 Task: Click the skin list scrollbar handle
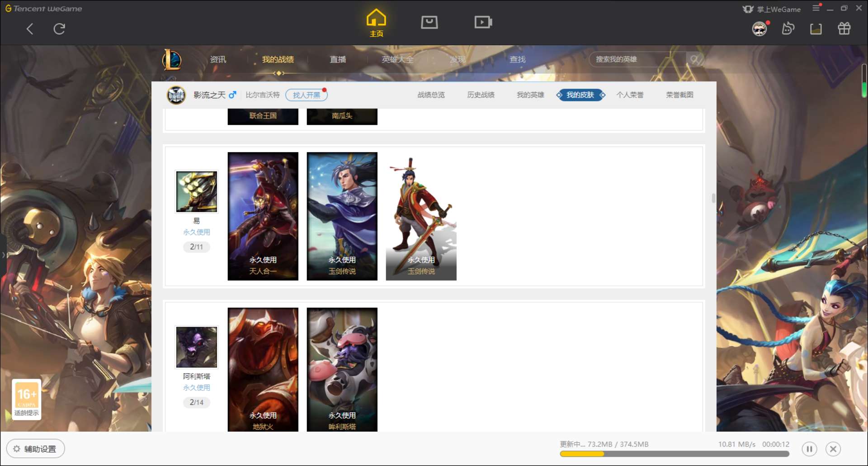pyautogui.click(x=713, y=198)
